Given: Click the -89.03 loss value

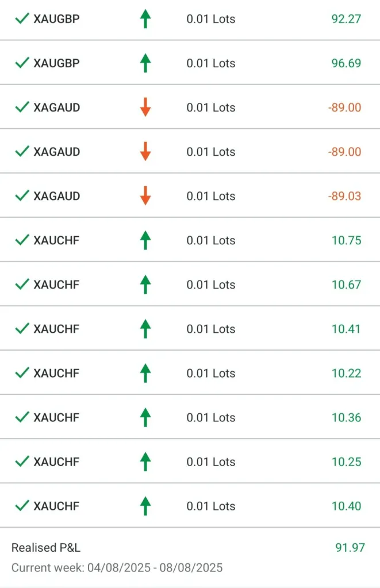Looking at the screenshot, I should [344, 196].
